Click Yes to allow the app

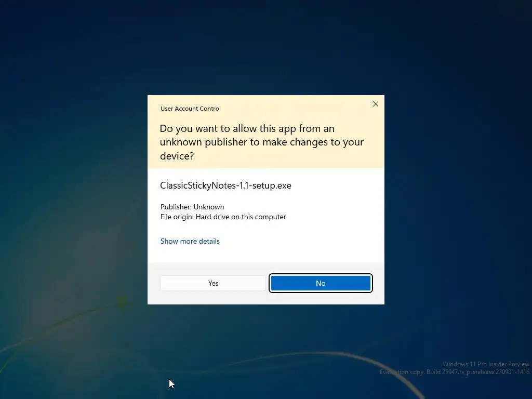coord(213,283)
